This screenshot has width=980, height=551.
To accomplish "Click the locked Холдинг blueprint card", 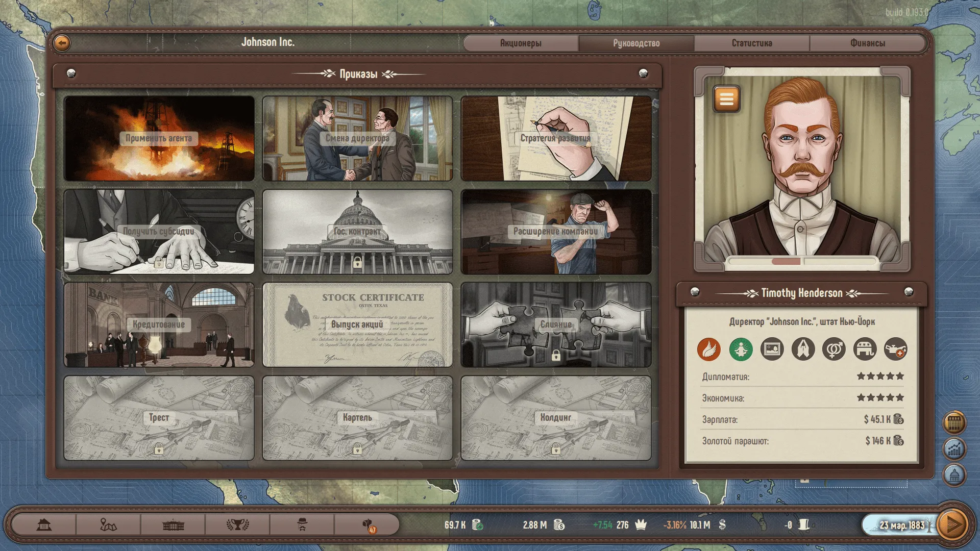I will click(556, 418).
